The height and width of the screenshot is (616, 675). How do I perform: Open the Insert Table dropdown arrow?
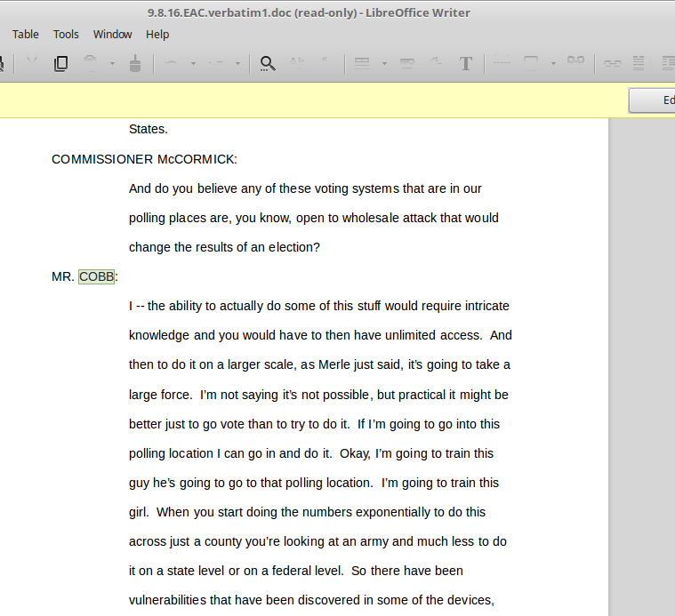tap(384, 64)
